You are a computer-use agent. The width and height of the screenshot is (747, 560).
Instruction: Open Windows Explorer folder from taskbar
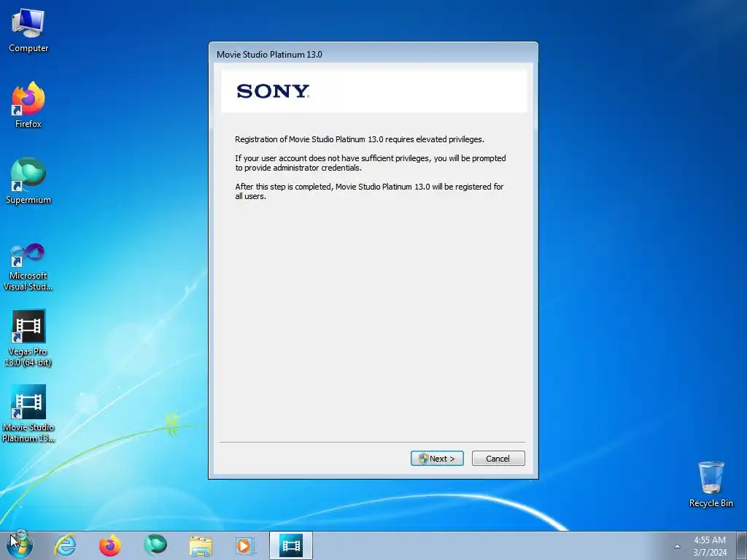coord(201,545)
